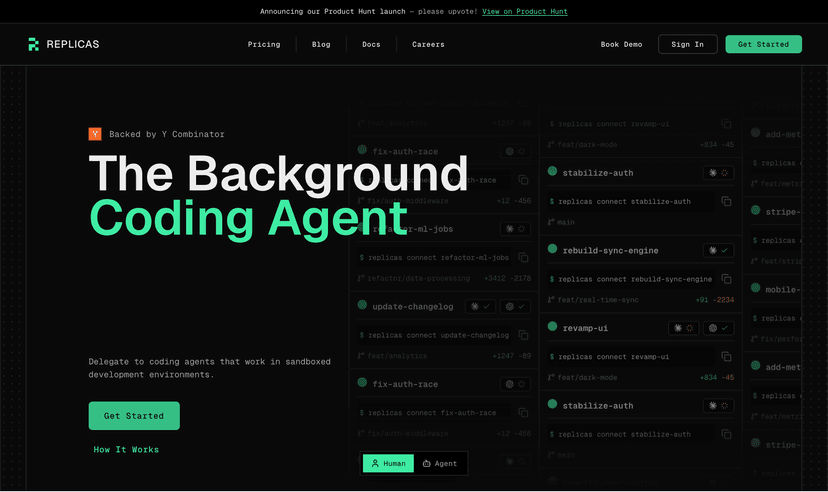828x492 pixels.
Task: Click the green status dot beside mobile- card
Action: tap(756, 288)
